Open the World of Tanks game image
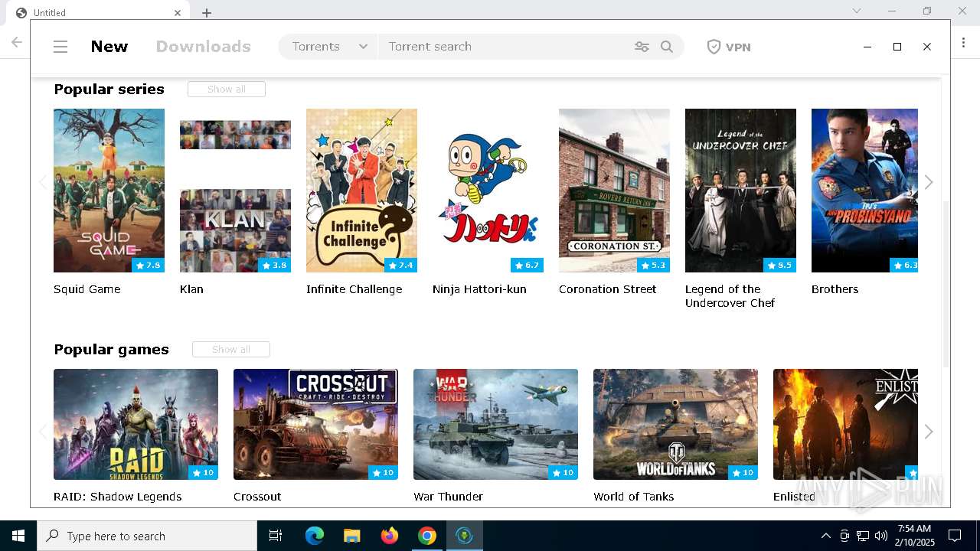This screenshot has width=980, height=551. (675, 424)
